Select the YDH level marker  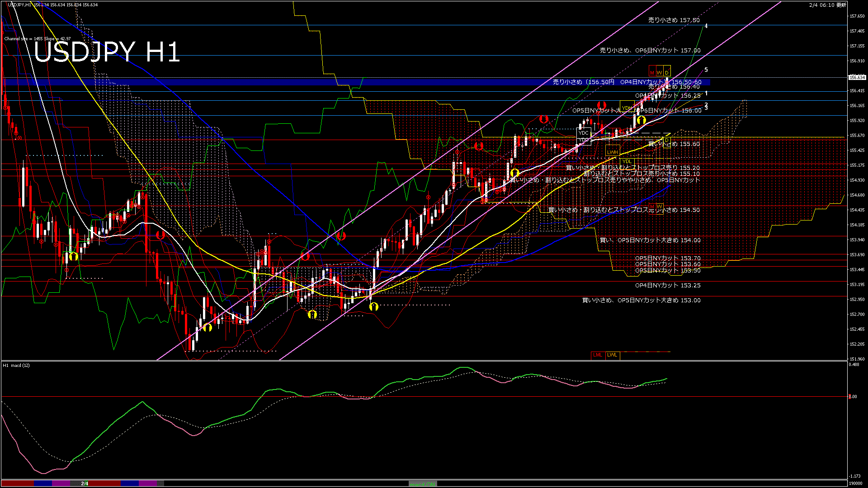coord(627,108)
